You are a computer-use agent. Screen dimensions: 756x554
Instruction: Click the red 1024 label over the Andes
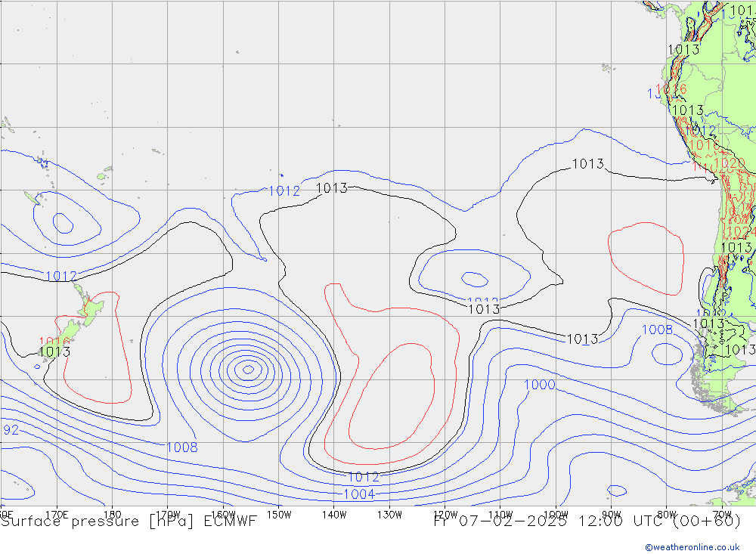click(739, 232)
